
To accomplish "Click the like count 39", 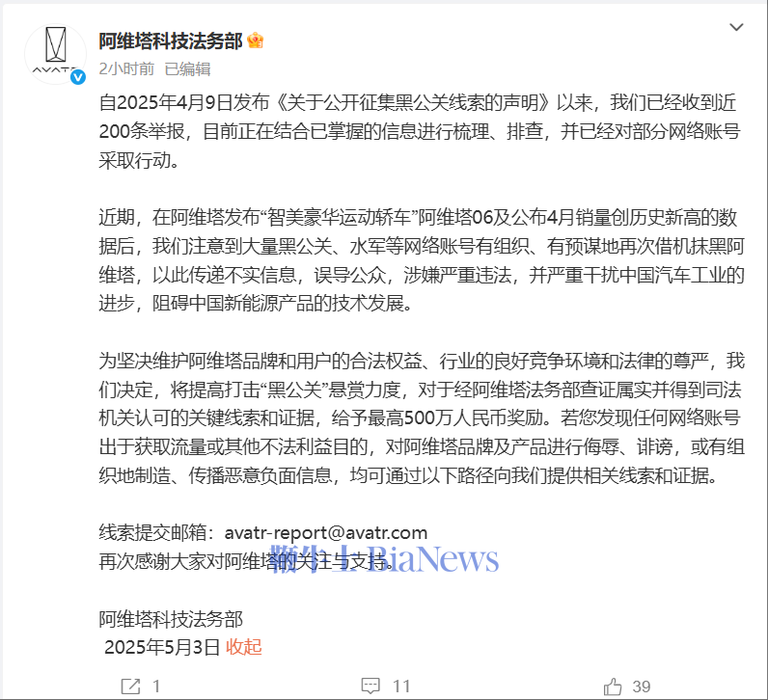I will click(642, 687).
